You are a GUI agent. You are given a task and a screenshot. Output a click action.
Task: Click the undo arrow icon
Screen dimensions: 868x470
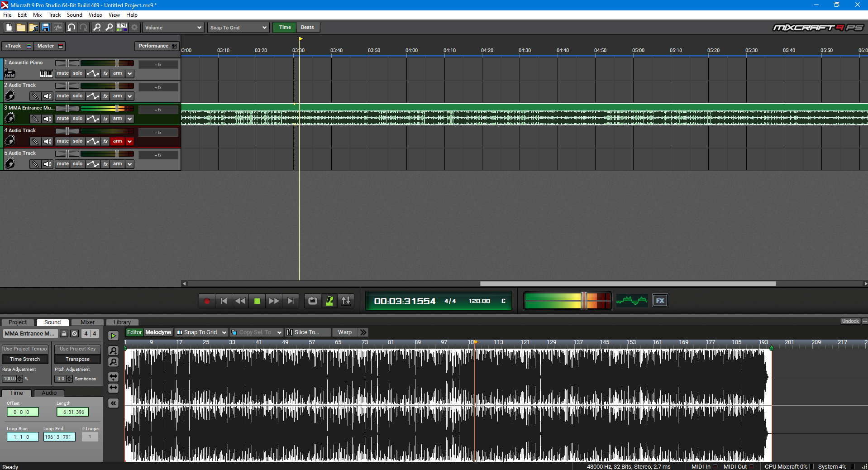click(x=71, y=28)
